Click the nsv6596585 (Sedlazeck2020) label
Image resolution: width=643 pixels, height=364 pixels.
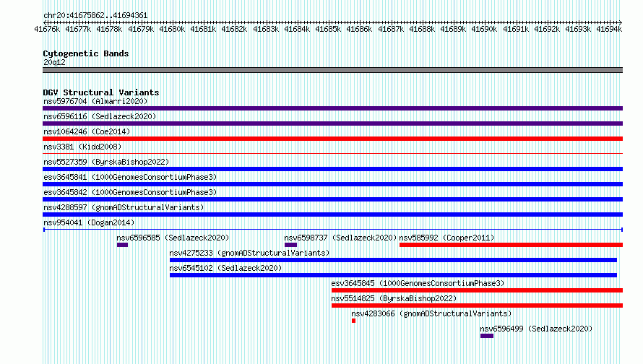tap(173, 238)
